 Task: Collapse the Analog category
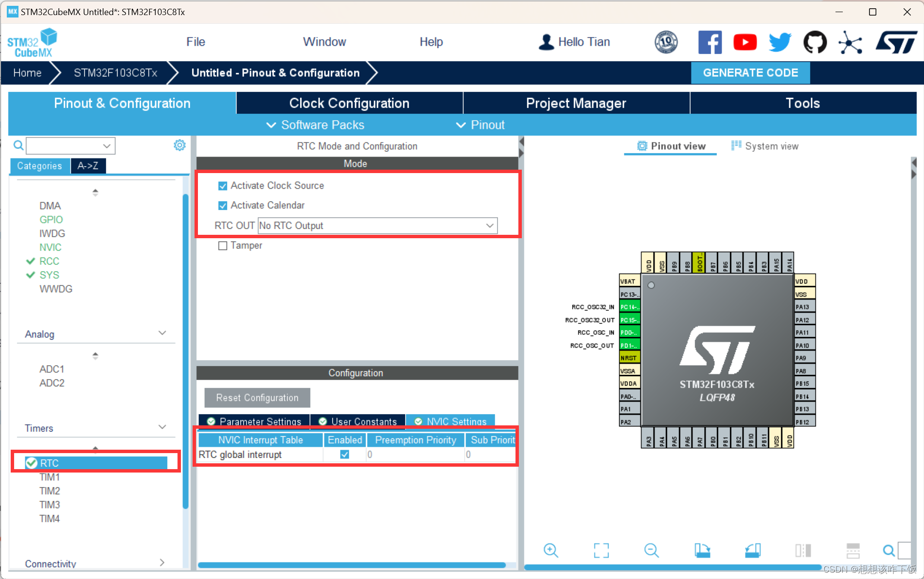[162, 333]
